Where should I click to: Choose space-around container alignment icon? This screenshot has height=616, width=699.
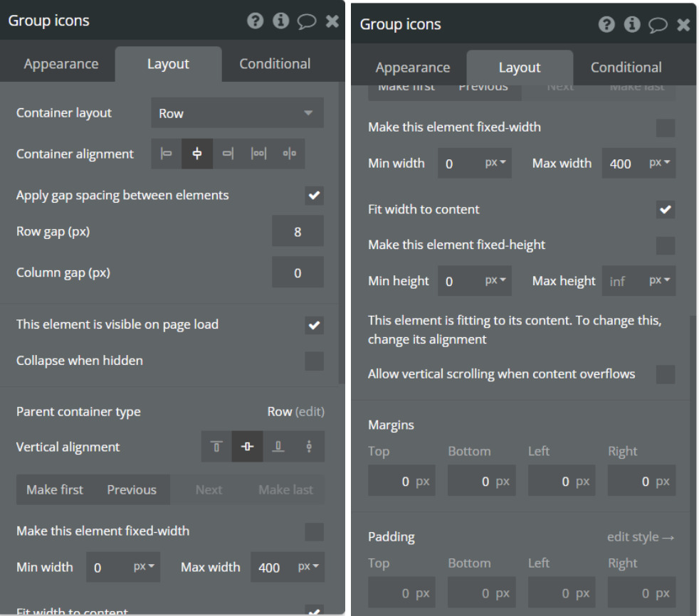click(290, 154)
